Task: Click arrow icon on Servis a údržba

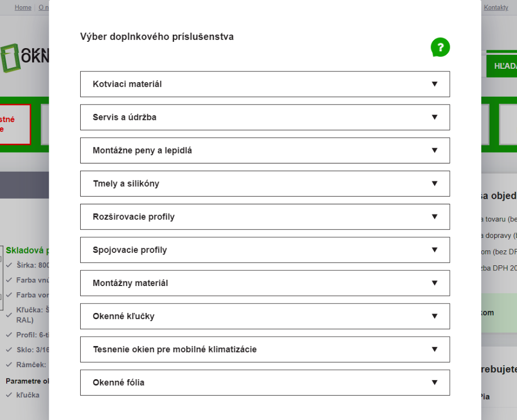Action: click(x=434, y=117)
